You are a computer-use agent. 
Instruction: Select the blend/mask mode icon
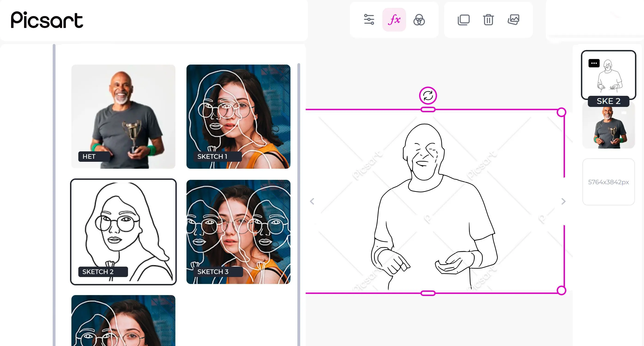[419, 20]
